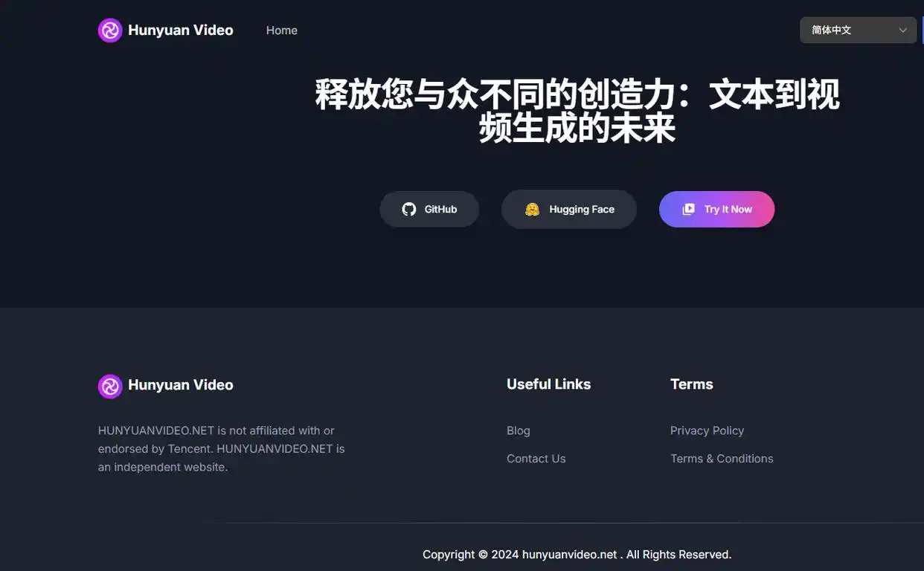Click the play icon in Try It Now
Viewport: 924px width, 571px height.
click(x=689, y=210)
